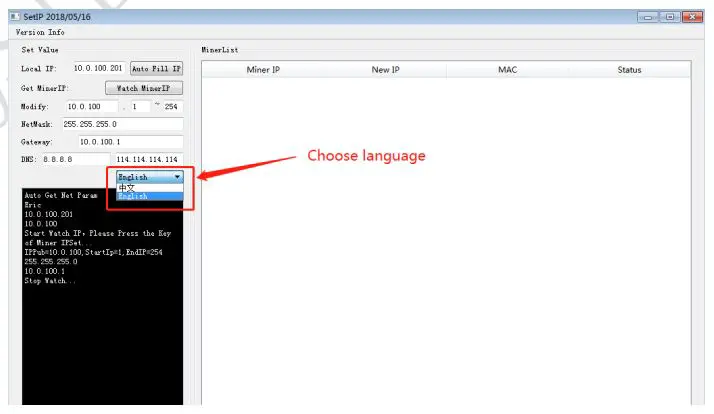The image size is (714, 414).
Task: Open the Version Info menu
Action: click(40, 32)
